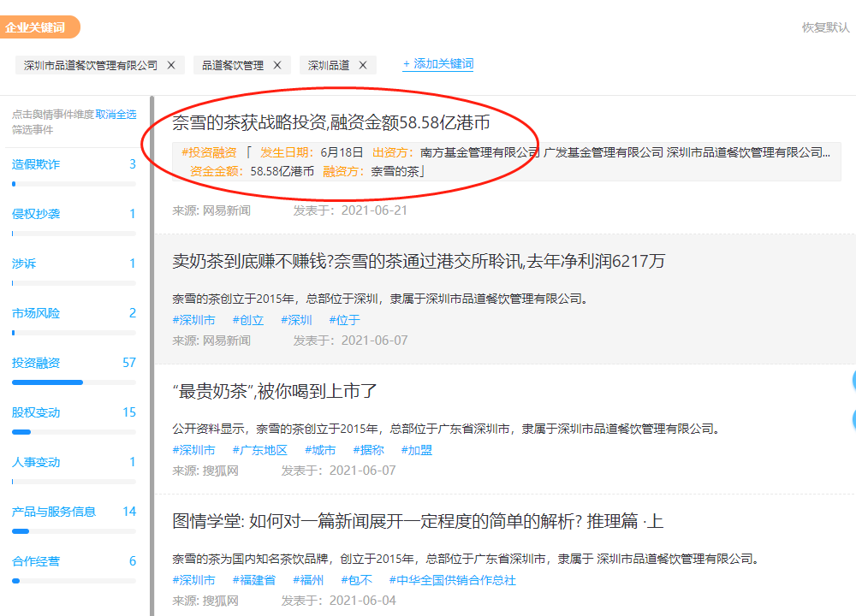856x616 pixels.
Task: Remove the 深圳市品道餐饮管理有限公司 keyword tag
Action: point(171,66)
